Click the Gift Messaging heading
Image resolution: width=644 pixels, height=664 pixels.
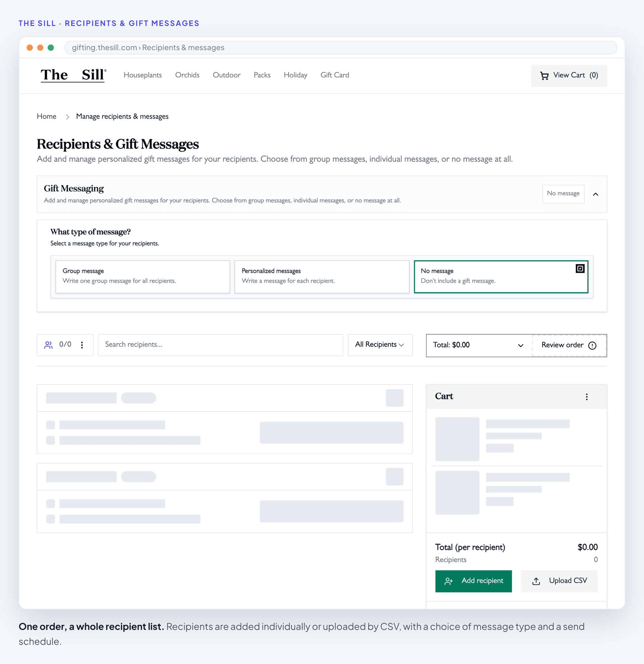74,188
